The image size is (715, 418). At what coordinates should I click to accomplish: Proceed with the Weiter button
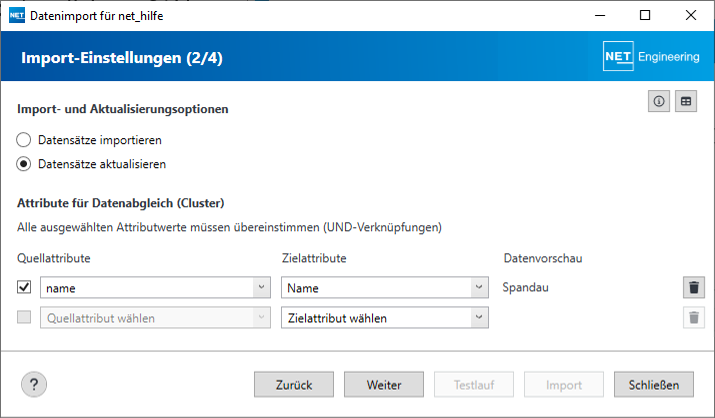383,385
